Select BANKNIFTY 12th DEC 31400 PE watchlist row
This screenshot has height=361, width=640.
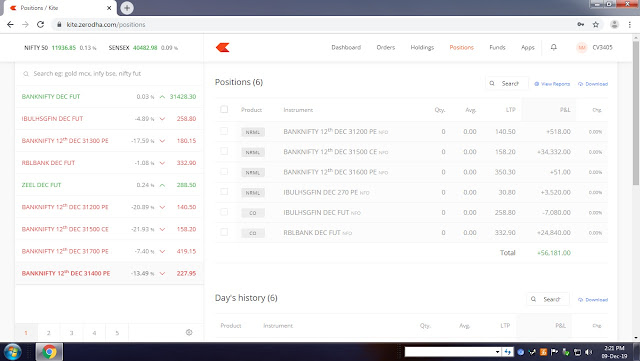pos(109,273)
